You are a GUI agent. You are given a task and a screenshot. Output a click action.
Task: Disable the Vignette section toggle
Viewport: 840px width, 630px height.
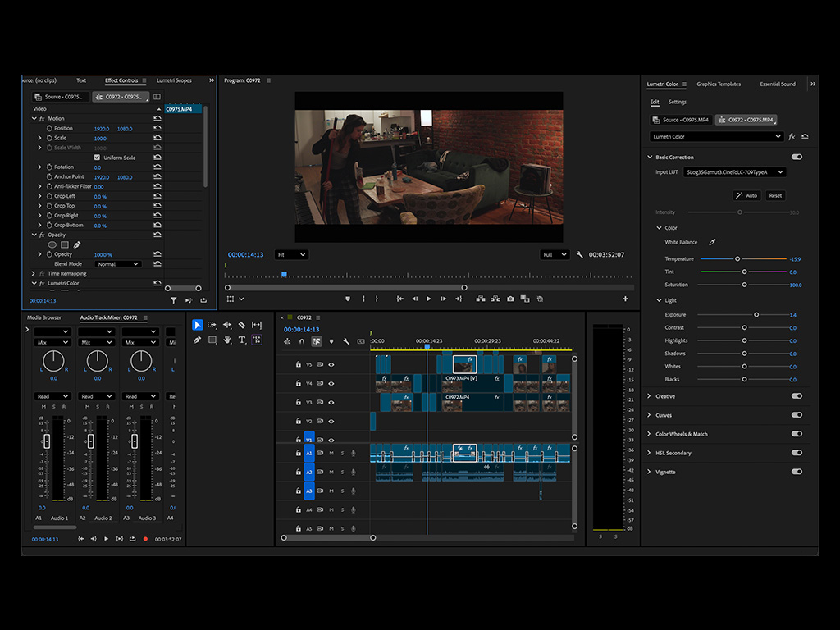point(796,471)
